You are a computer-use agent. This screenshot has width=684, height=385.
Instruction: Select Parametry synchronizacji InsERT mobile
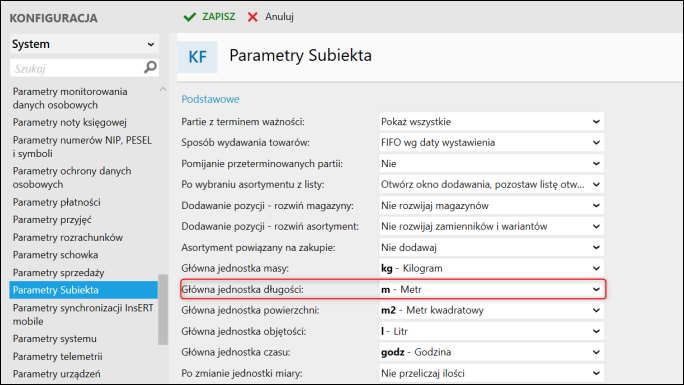coord(83,314)
